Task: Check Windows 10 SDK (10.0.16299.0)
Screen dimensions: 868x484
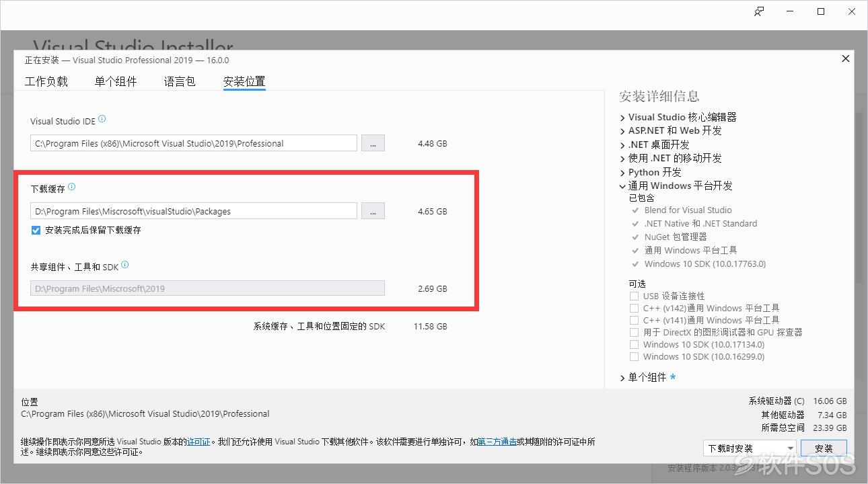Action: click(634, 356)
